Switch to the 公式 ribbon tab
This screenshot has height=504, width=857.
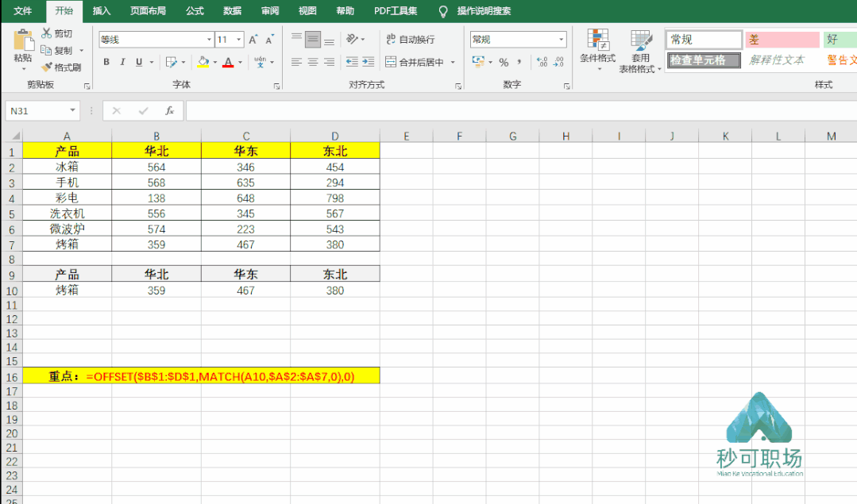point(193,11)
